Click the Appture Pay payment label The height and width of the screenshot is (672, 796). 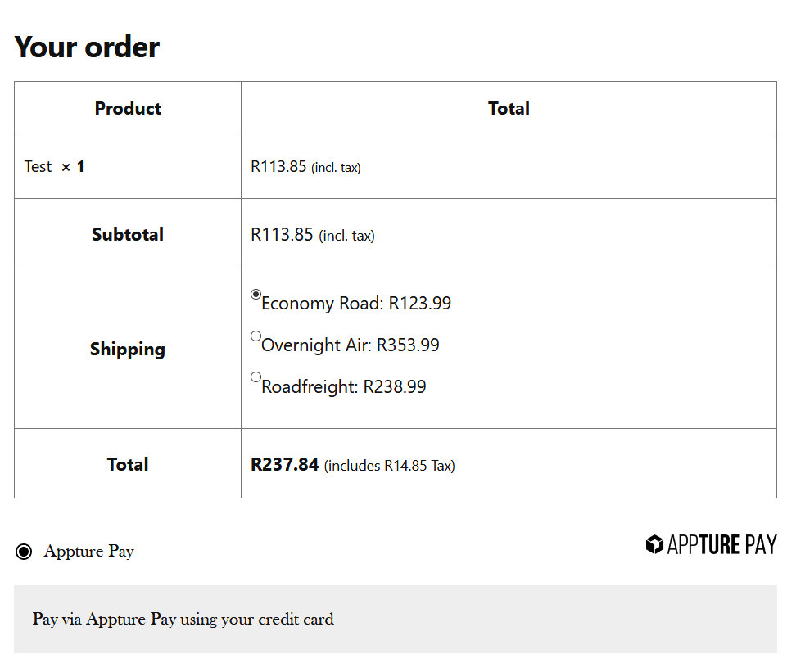click(88, 552)
